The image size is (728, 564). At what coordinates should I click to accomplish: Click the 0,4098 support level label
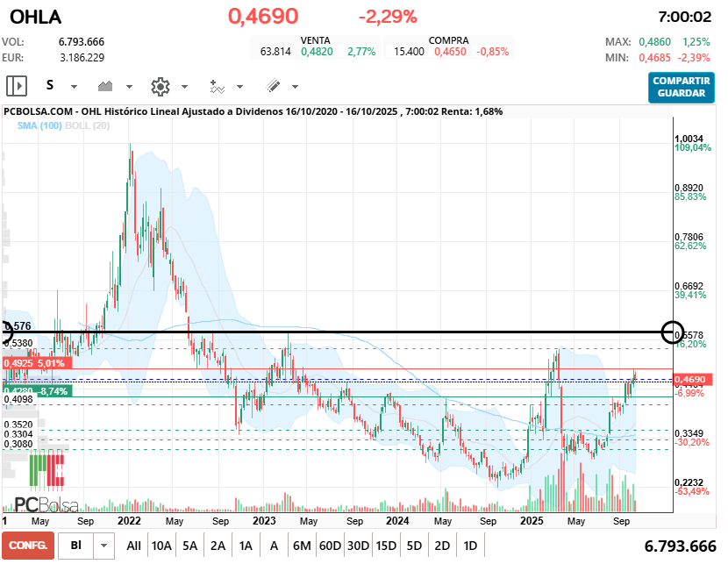[x=18, y=399]
